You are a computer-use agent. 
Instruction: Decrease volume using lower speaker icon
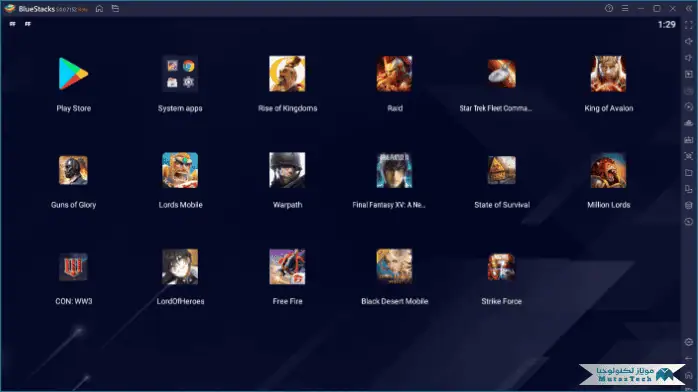tap(689, 58)
